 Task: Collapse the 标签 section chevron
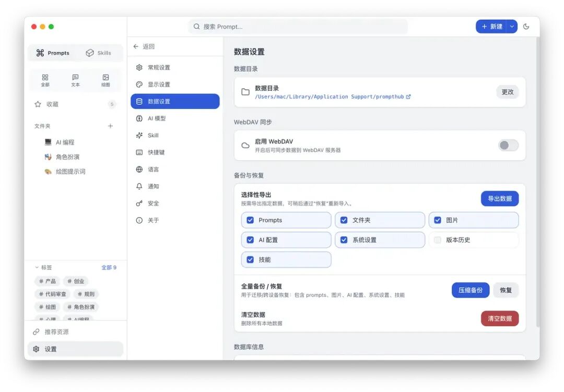point(37,268)
